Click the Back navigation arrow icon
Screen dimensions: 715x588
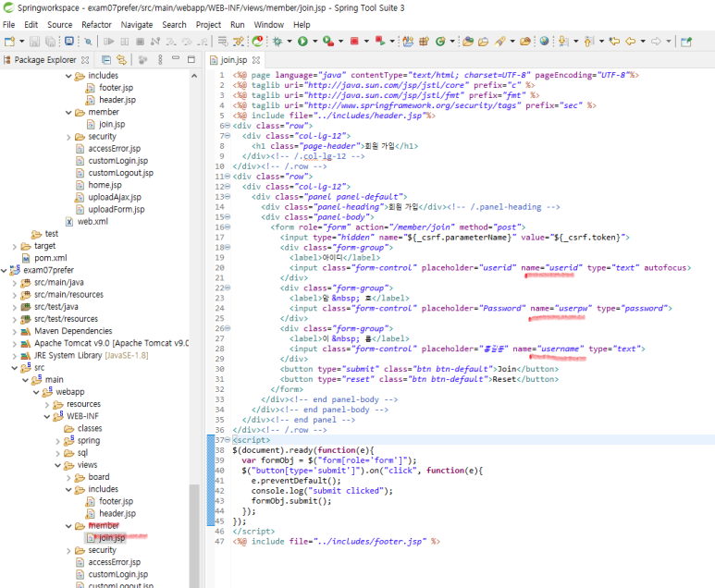pos(631,42)
